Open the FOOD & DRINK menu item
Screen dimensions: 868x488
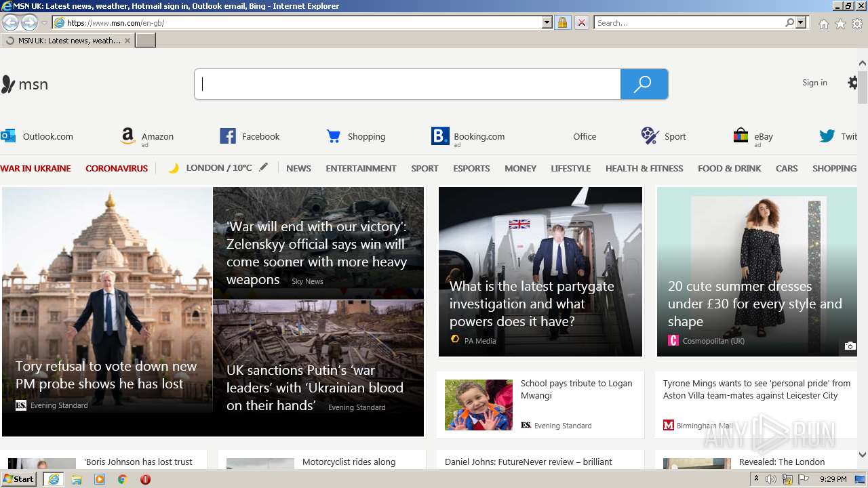pyautogui.click(x=730, y=168)
